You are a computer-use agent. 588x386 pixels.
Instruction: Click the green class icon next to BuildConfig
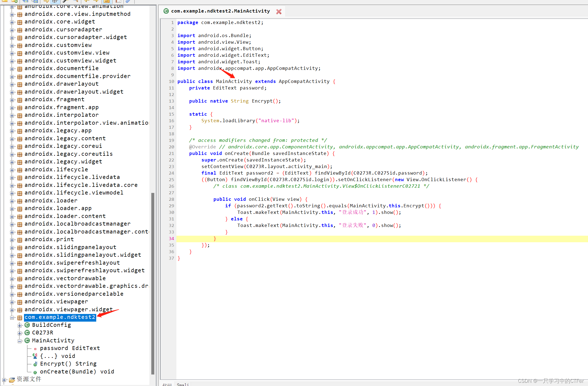click(27, 325)
